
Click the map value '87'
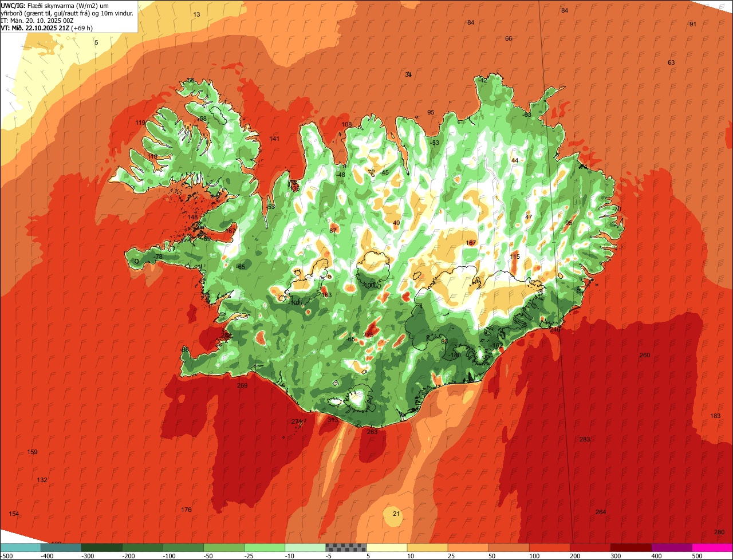coord(333,231)
